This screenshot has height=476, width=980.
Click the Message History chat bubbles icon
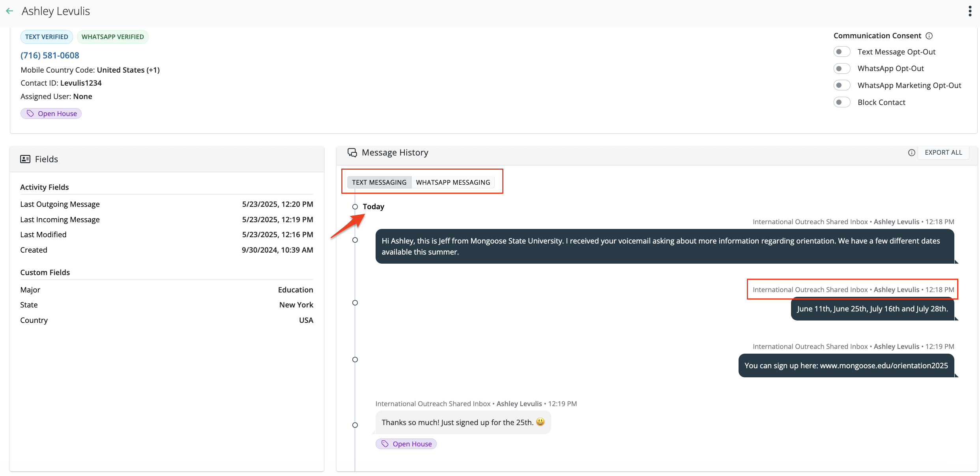352,153
